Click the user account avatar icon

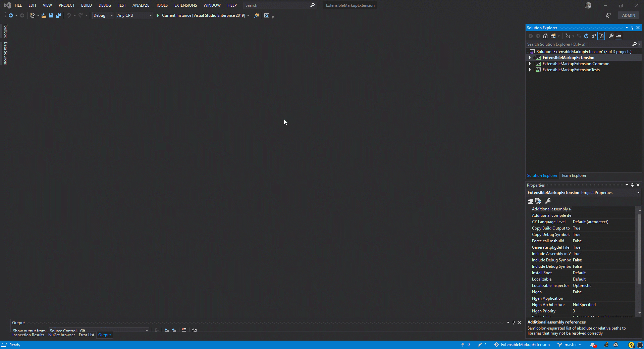pyautogui.click(x=588, y=5)
